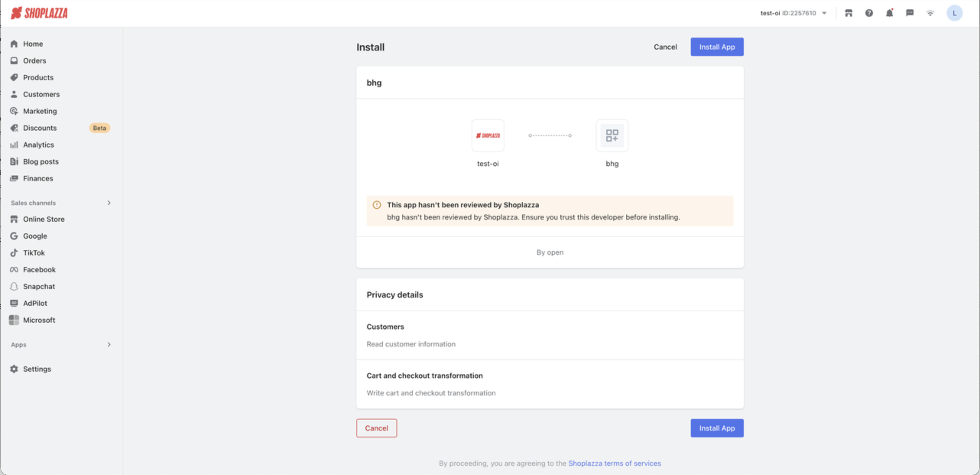Open the chat messages icon

tap(910, 13)
